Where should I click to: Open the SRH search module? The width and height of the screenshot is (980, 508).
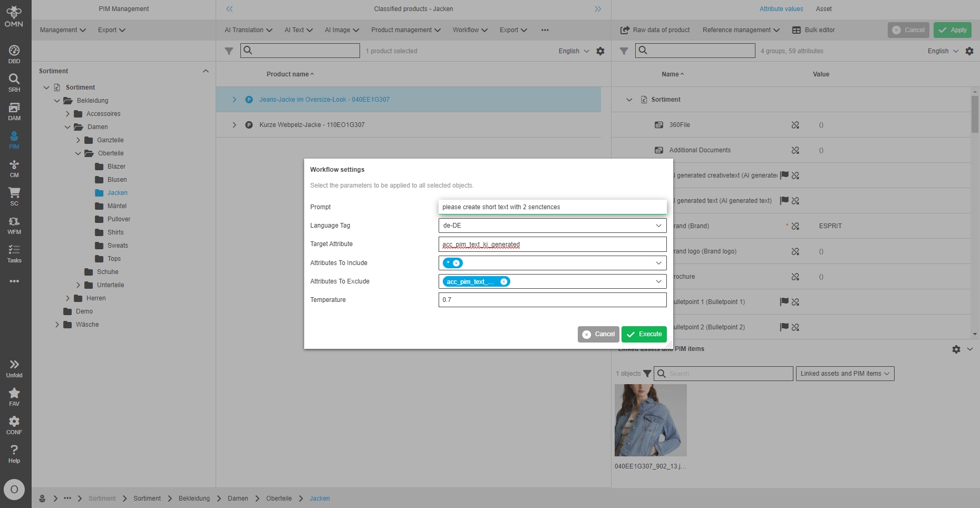point(14,82)
